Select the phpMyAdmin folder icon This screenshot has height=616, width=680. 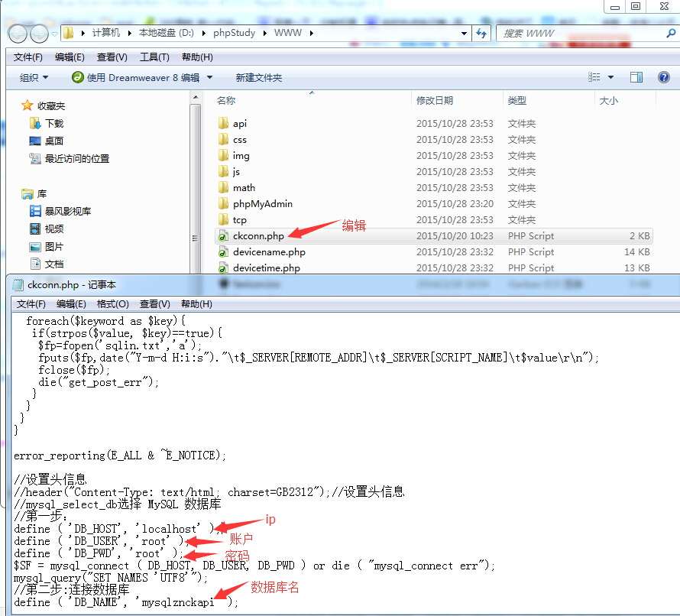(x=223, y=203)
